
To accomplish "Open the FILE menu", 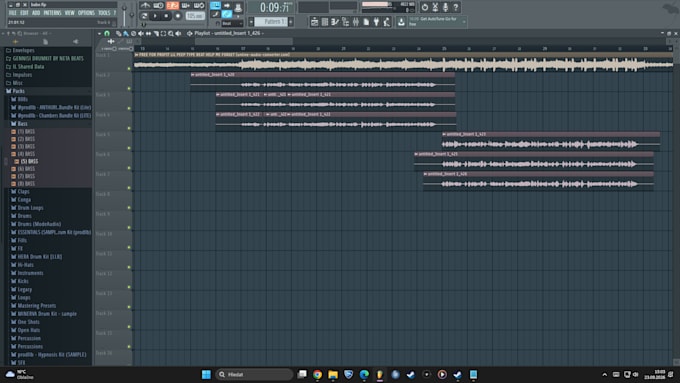I will [13, 13].
